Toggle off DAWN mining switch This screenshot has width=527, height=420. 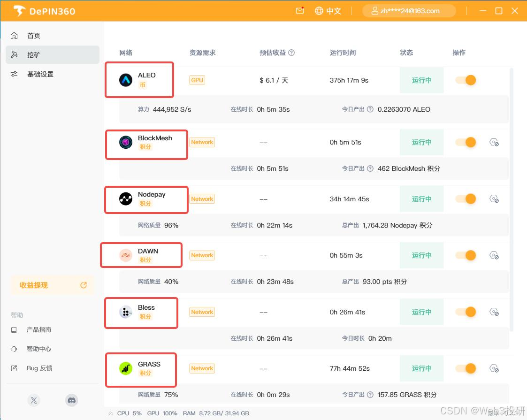(466, 255)
